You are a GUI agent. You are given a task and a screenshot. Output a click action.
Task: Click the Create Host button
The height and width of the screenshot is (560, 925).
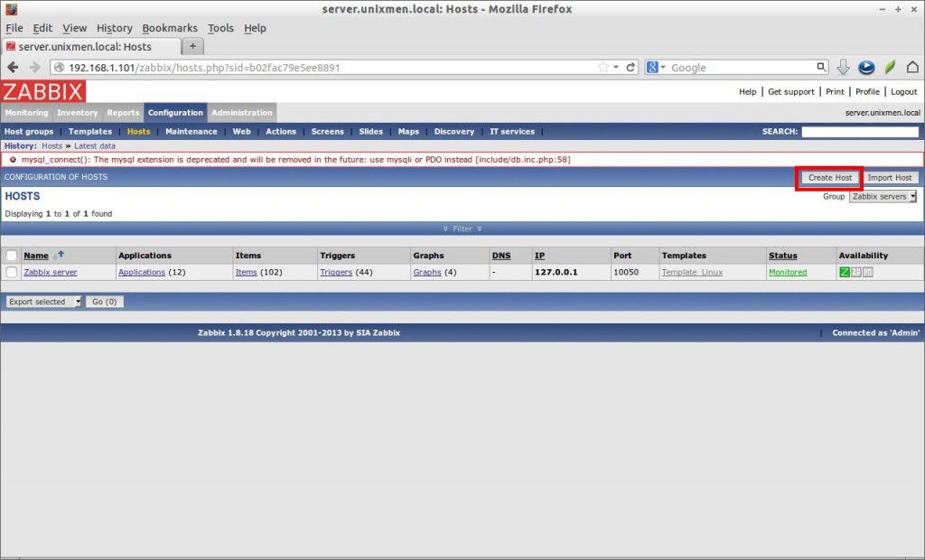tap(830, 178)
